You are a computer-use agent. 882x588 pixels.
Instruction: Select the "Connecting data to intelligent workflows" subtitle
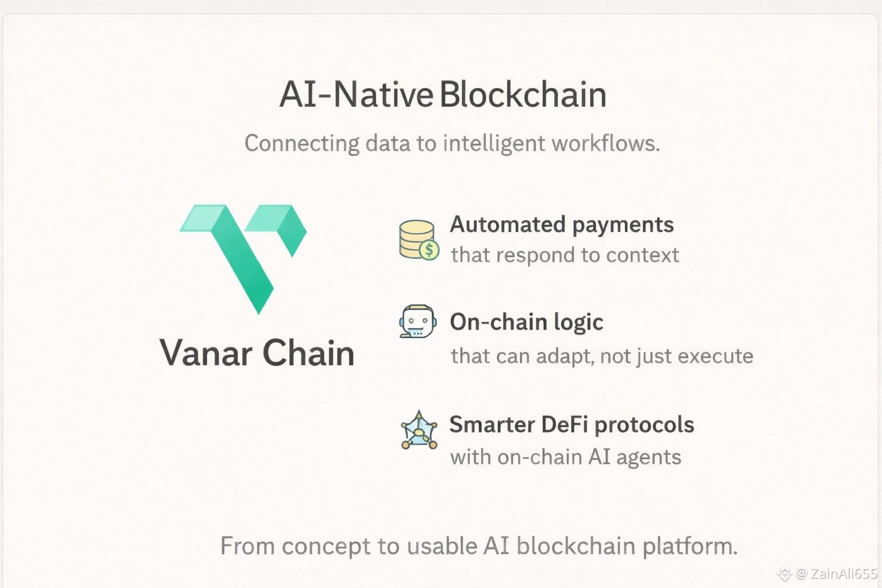tap(452, 143)
